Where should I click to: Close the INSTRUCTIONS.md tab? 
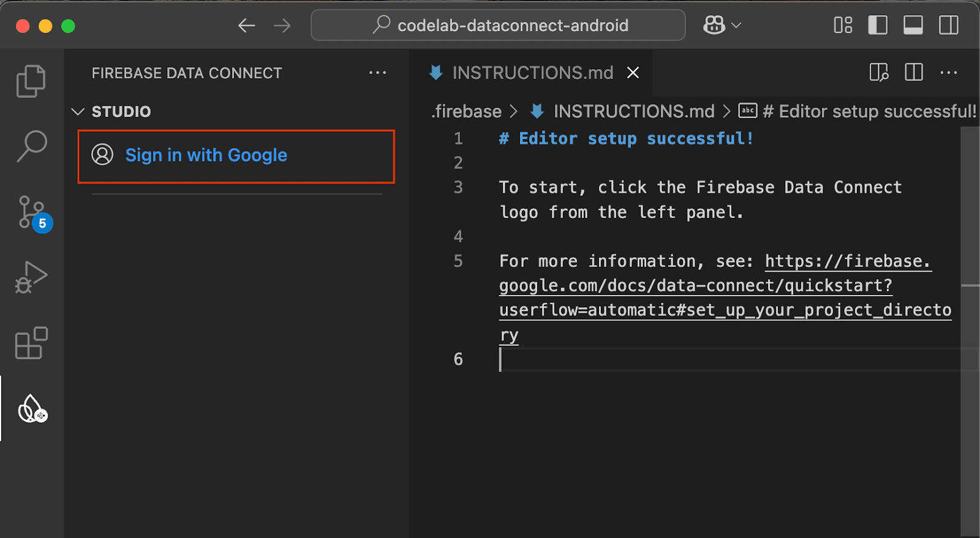(633, 73)
